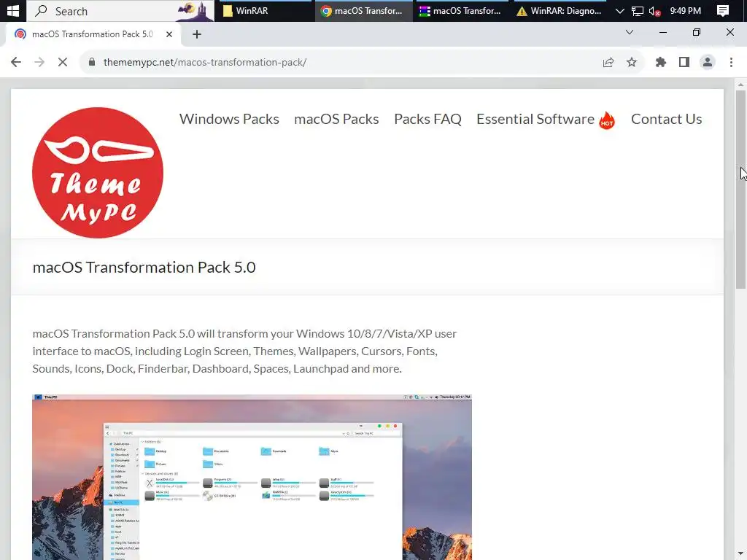Viewport: 747px width, 560px height.
Task: Switch to WinRAR taskbar window
Action: click(x=266, y=11)
